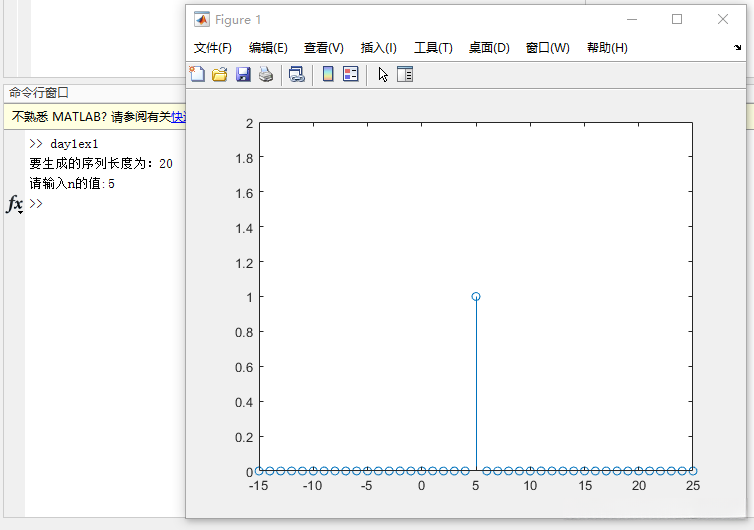The image size is (754, 530).
Task: Open the 编辑(E) menu
Action: pyautogui.click(x=268, y=48)
